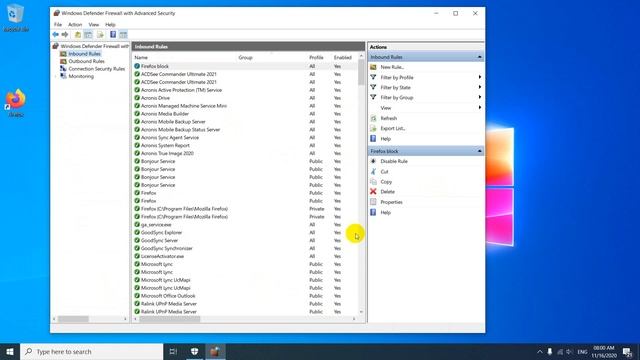Click the Recycle Bin desktop icon
640x360 pixels.
click(16, 14)
